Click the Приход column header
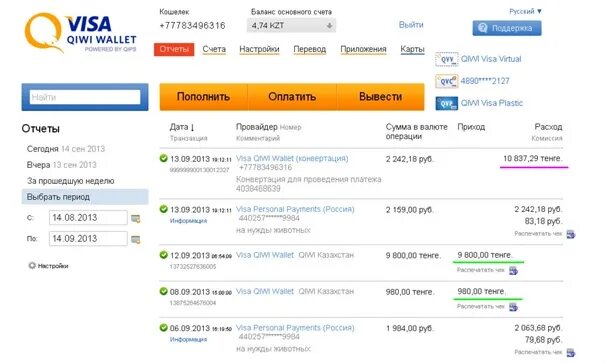Image resolution: width=604 pixels, height=363 pixels. coord(471,127)
